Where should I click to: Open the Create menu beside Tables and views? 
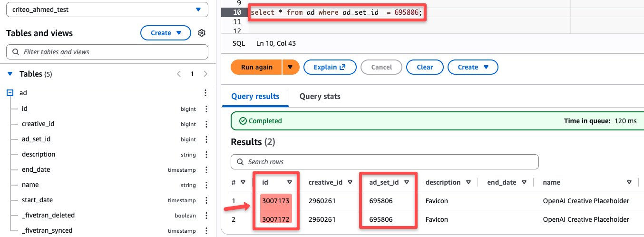click(166, 33)
